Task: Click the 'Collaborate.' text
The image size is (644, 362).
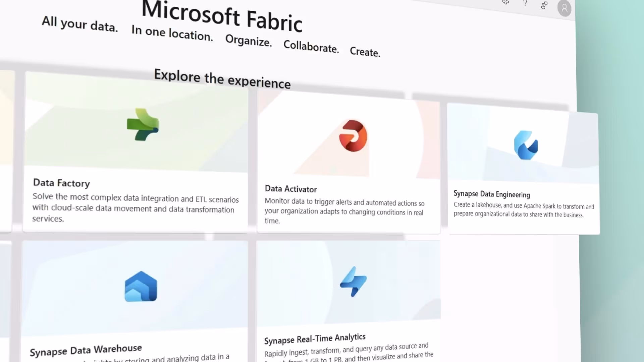Action: point(311,47)
